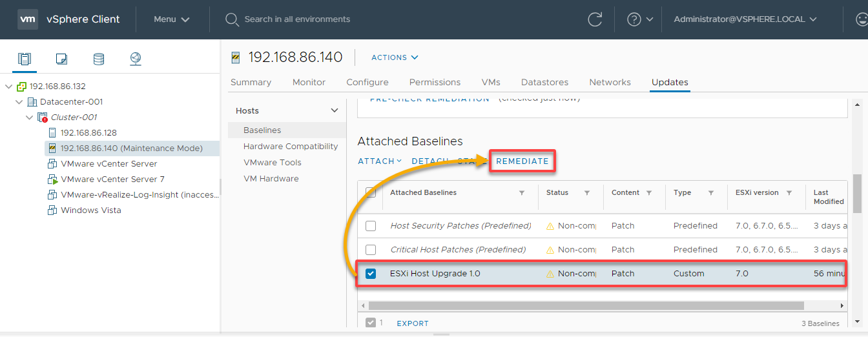Image resolution: width=868 pixels, height=337 pixels.
Task: Click the feedback smiley icon
Action: pos(861,19)
